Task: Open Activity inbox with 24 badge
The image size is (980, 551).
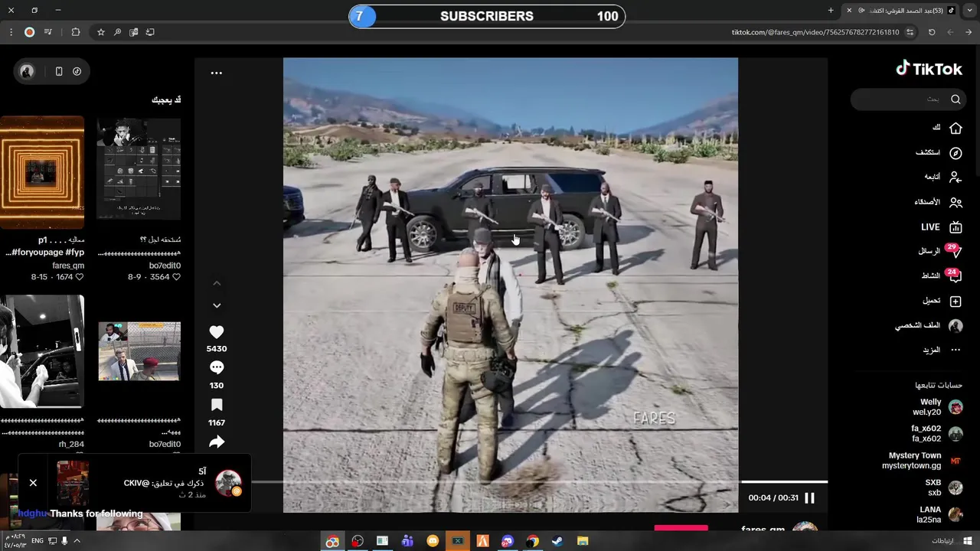Action: (941, 275)
